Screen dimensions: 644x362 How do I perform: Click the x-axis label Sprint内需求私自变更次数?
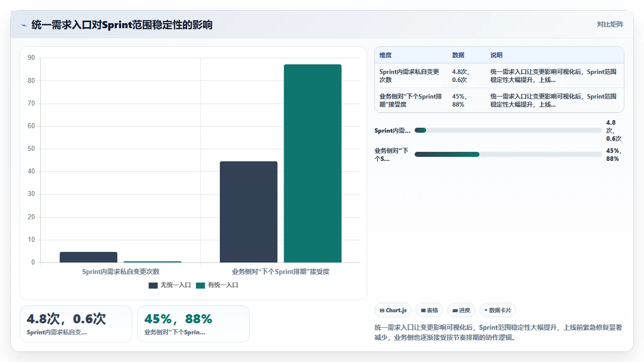[x=121, y=271]
